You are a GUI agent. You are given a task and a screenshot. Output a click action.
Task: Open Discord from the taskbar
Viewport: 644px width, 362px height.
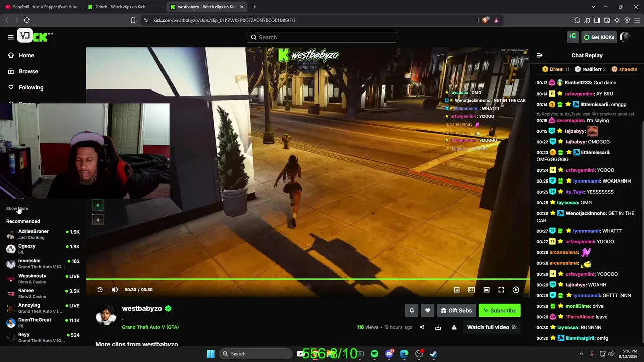(389, 354)
